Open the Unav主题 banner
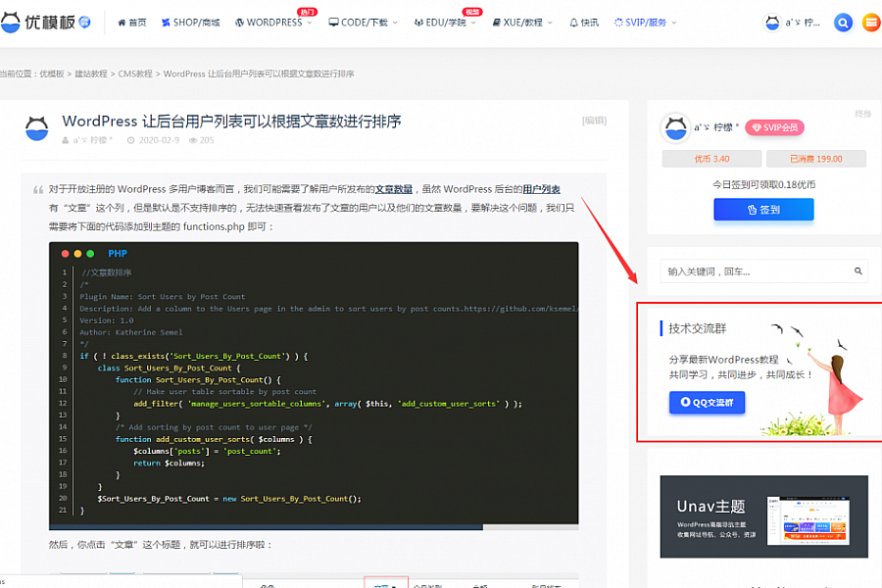 pos(763,516)
